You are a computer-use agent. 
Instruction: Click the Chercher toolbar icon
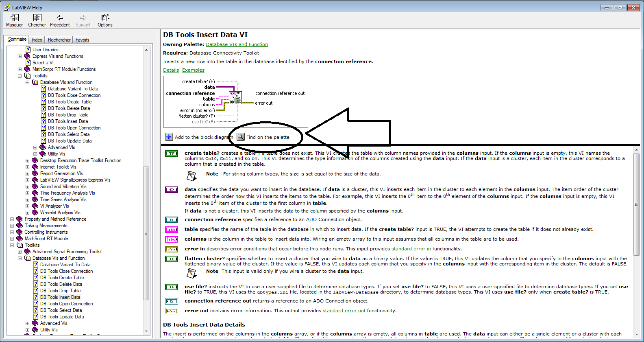tap(37, 18)
